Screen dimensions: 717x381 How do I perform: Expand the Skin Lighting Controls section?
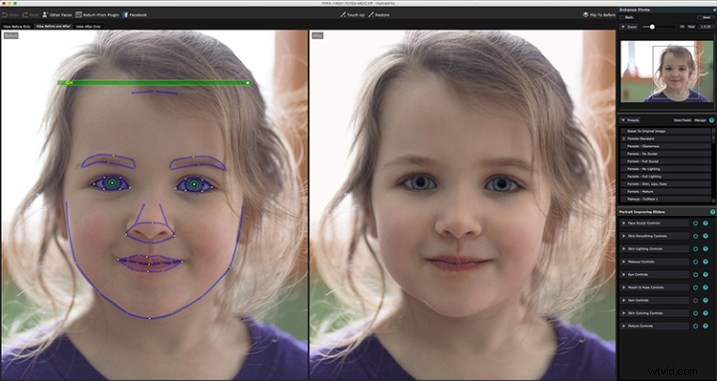click(x=624, y=249)
